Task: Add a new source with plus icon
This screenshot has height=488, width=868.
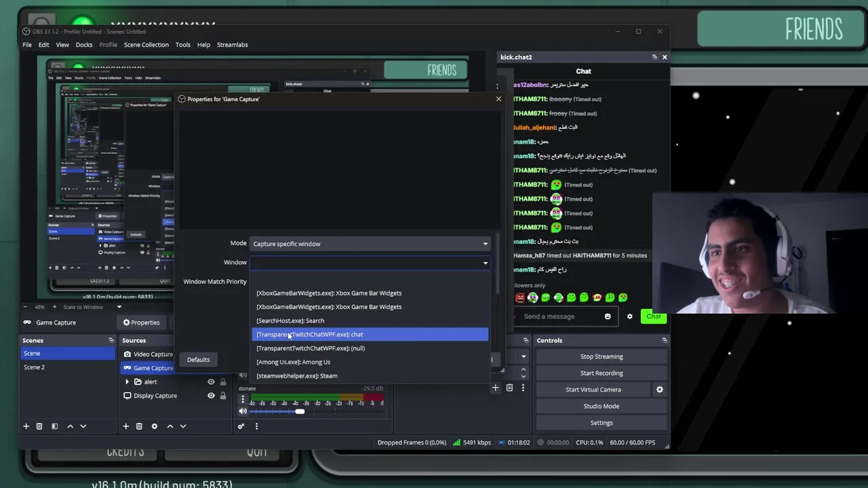Action: tap(125, 426)
